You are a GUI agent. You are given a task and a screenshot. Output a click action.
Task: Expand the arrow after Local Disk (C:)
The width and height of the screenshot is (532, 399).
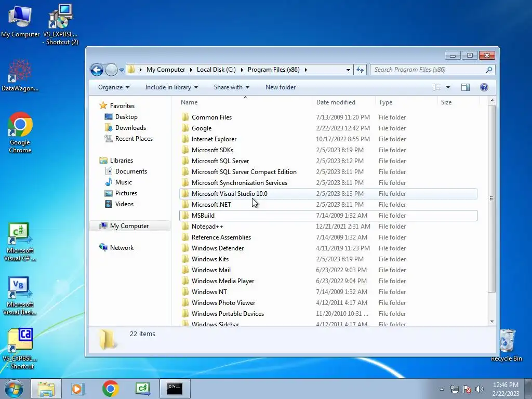pyautogui.click(x=242, y=70)
